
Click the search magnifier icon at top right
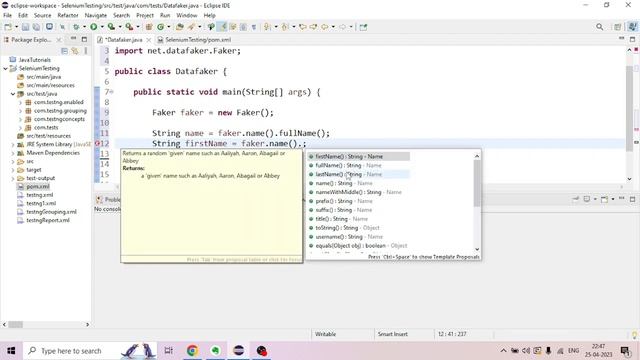[x=600, y=27]
